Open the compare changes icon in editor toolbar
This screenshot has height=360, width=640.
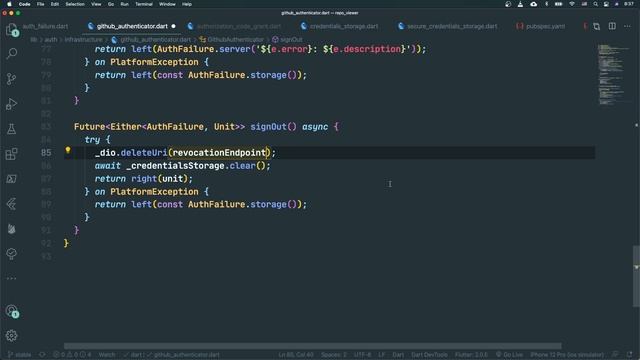(x=596, y=26)
